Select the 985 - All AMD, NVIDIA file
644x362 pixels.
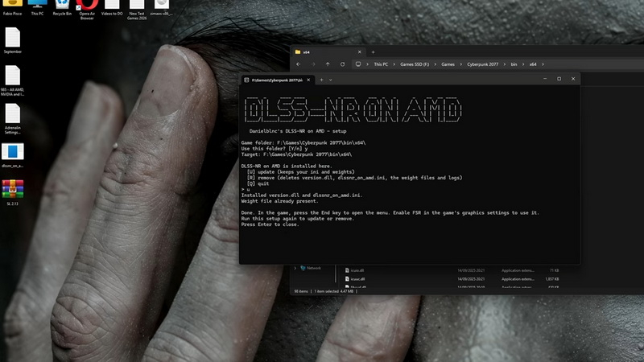12,80
